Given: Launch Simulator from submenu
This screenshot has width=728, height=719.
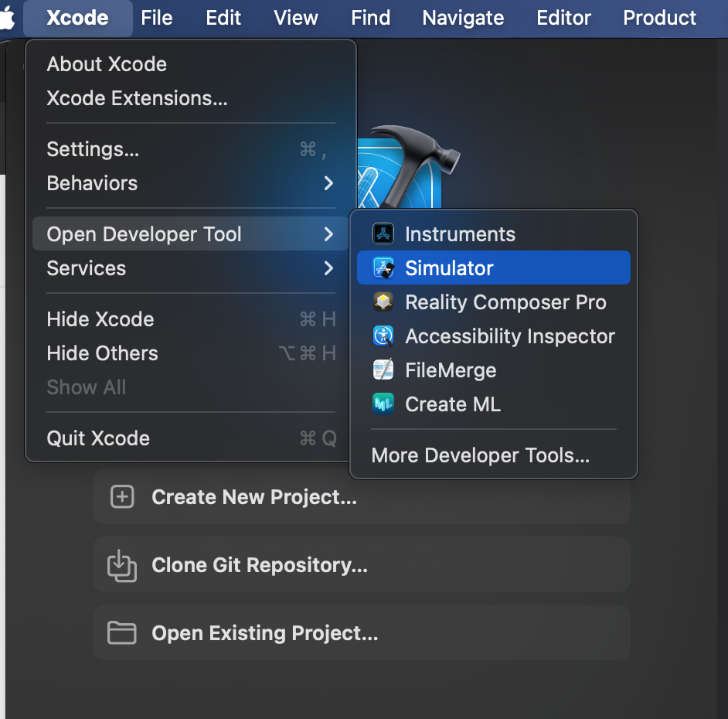Looking at the screenshot, I should tap(494, 268).
